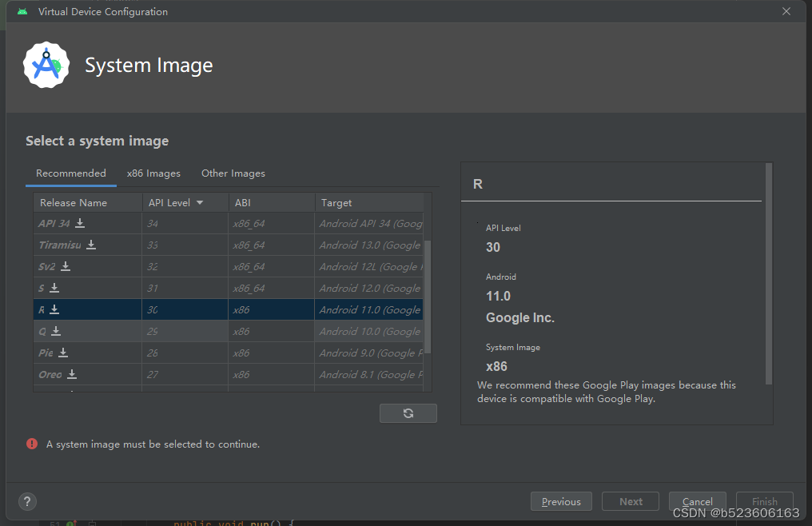Download the Oreo system image
The width and height of the screenshot is (812, 526).
coord(72,374)
